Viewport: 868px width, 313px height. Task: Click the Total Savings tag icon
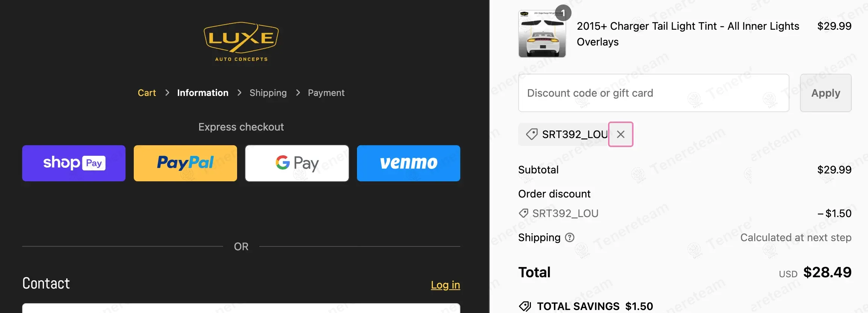[x=525, y=306]
